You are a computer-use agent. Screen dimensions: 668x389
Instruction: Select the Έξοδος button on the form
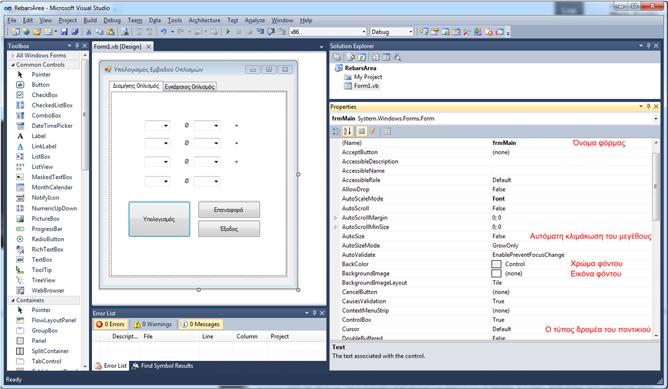click(229, 229)
